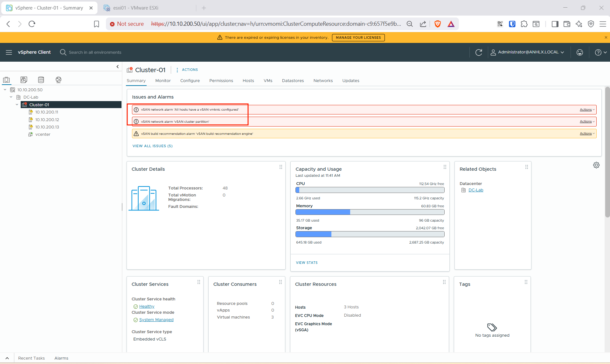The image size is (610, 364).
Task: Switch to the Permissions tab
Action: point(221,80)
